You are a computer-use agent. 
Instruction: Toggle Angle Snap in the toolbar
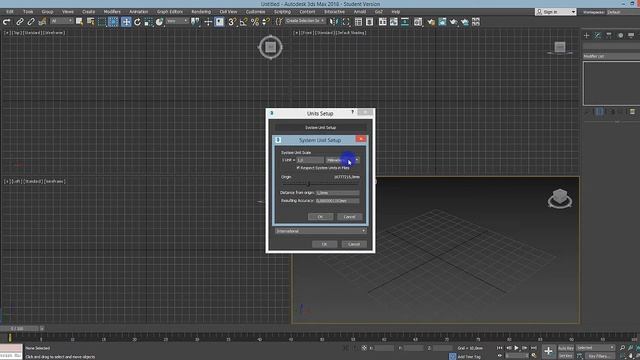coord(244,22)
